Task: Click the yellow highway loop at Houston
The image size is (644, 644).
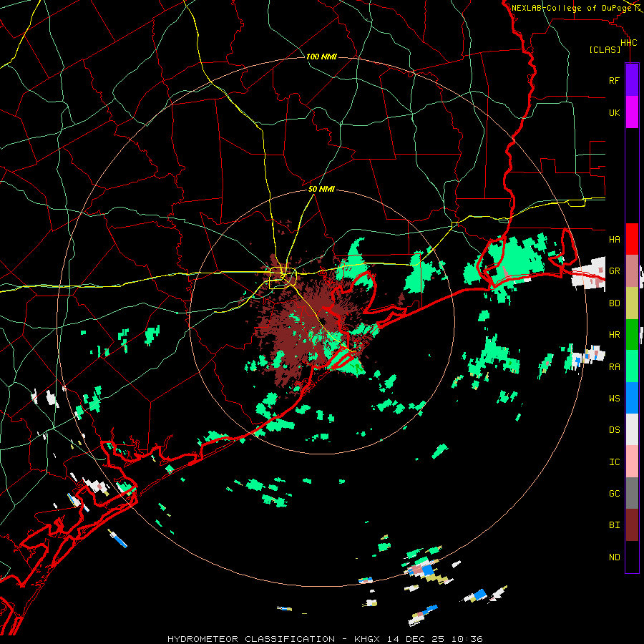Action: tap(283, 278)
